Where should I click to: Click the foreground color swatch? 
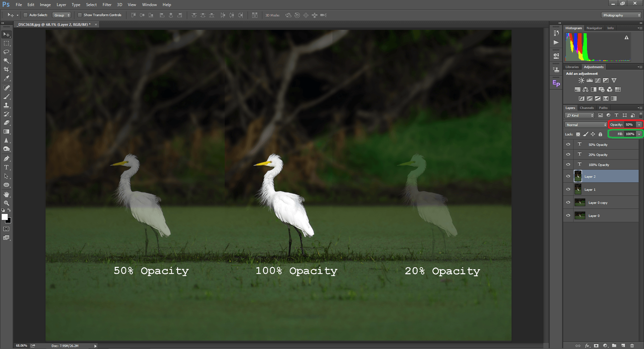coord(5,217)
